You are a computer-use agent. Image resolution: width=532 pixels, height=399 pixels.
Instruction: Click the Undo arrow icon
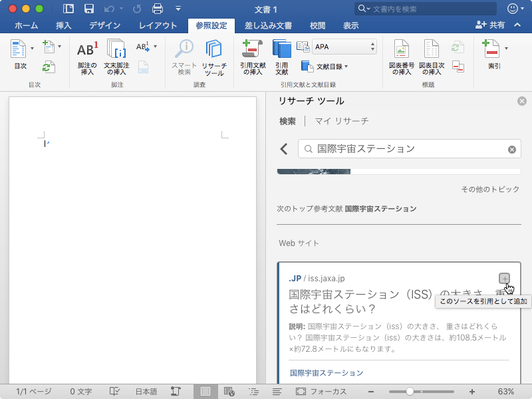pyautogui.click(x=109, y=9)
